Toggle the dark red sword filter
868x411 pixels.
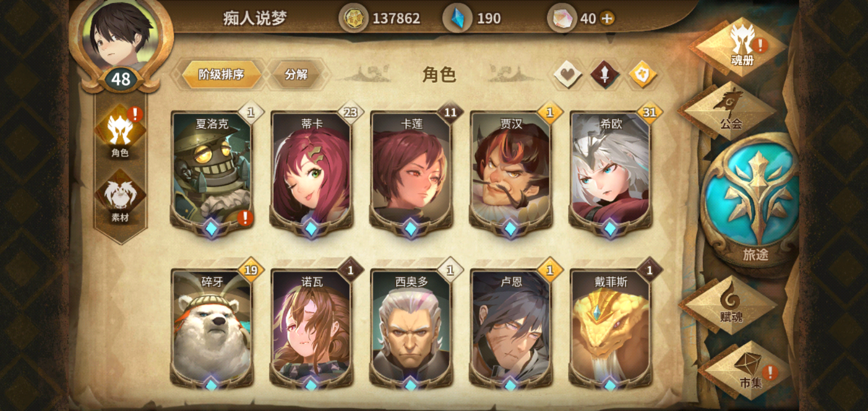605,74
